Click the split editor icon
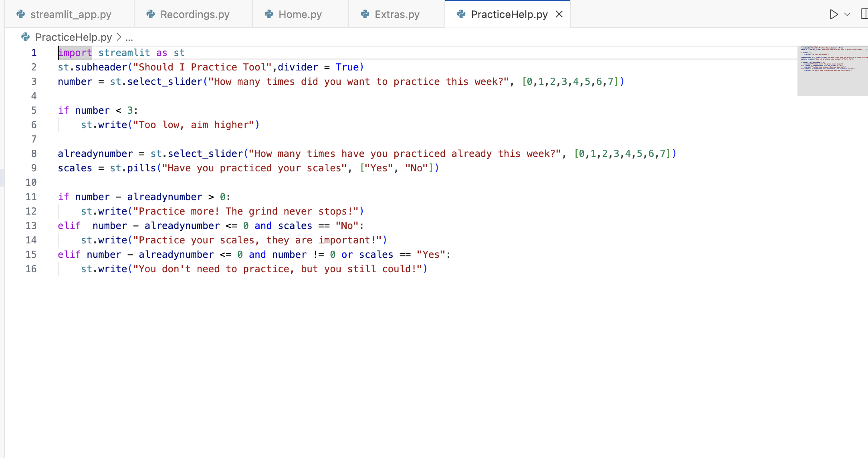Image resolution: width=868 pixels, height=458 pixels. [864, 14]
